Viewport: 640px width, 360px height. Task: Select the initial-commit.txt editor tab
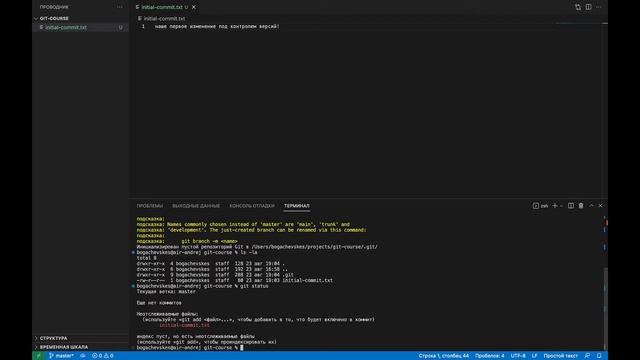tap(162, 7)
